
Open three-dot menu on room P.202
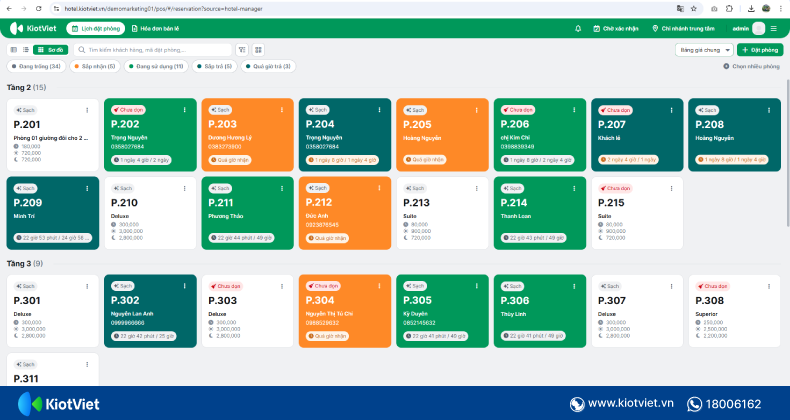(184, 110)
